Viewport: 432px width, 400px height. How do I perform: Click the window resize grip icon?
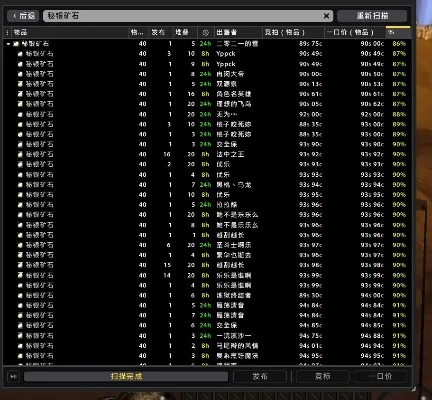pyautogui.click(x=413, y=389)
